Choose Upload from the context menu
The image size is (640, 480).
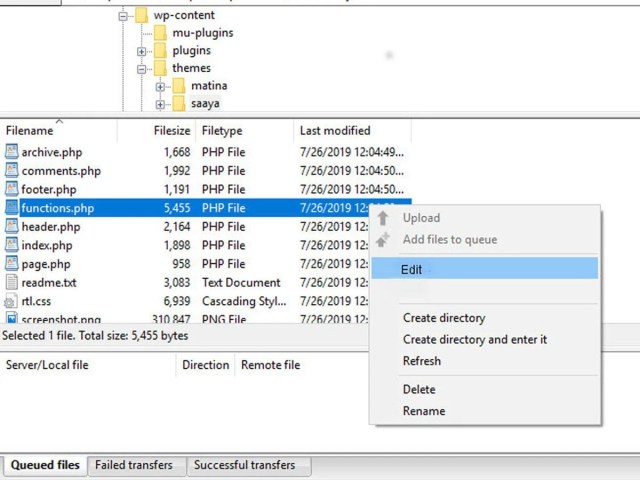pos(485,218)
